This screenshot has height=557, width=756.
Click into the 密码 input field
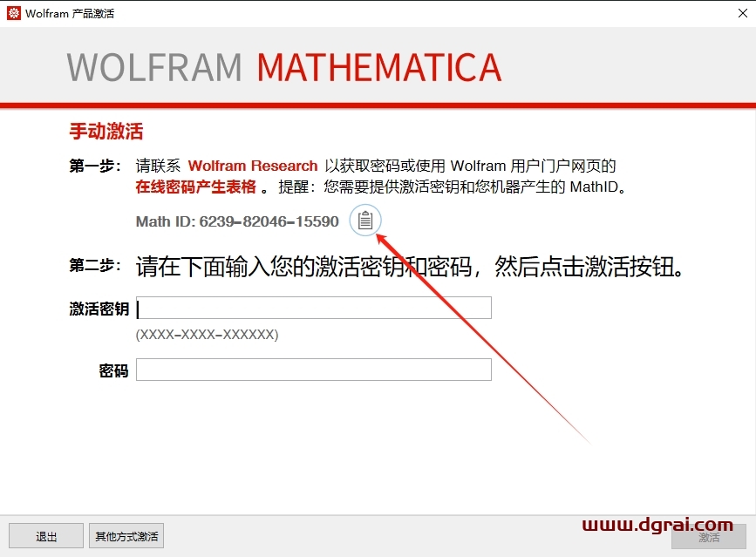314,370
